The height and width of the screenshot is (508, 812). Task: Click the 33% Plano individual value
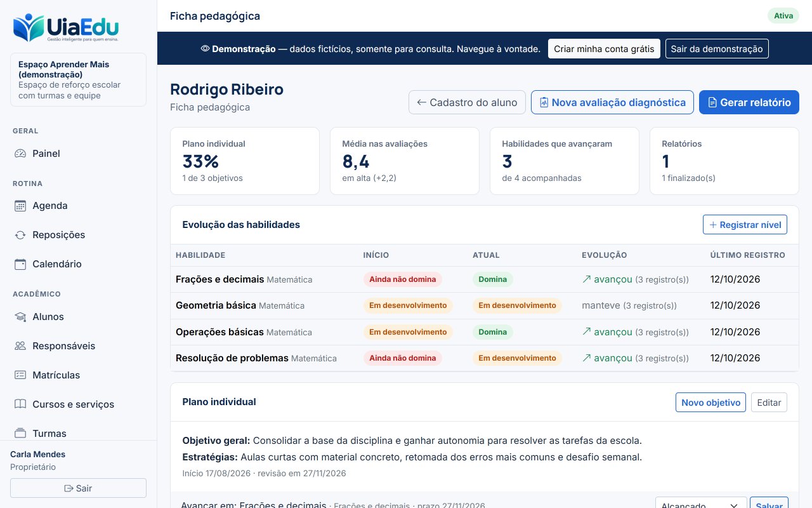(201, 161)
